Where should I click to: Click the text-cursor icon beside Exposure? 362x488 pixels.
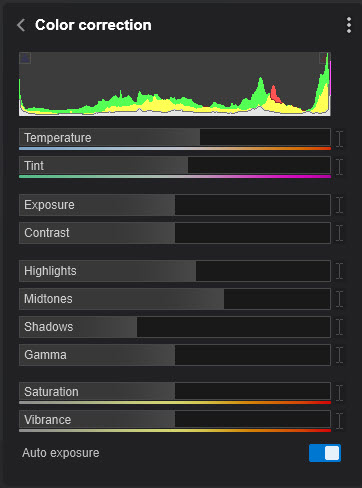(x=339, y=205)
